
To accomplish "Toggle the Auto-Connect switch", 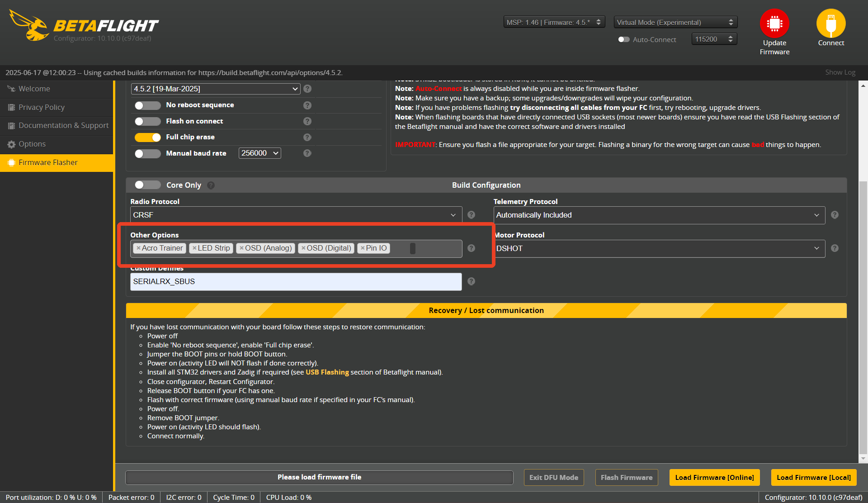I will coord(624,39).
